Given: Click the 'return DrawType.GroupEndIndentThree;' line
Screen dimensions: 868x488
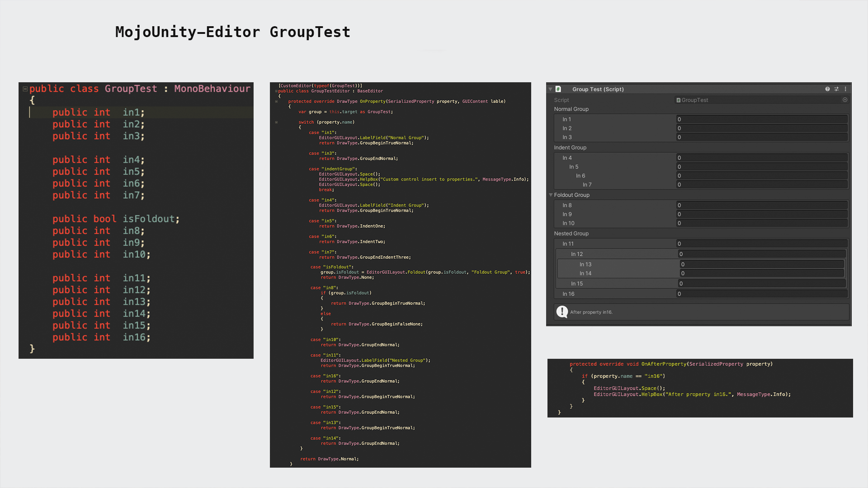Looking at the screenshot, I should point(365,257).
